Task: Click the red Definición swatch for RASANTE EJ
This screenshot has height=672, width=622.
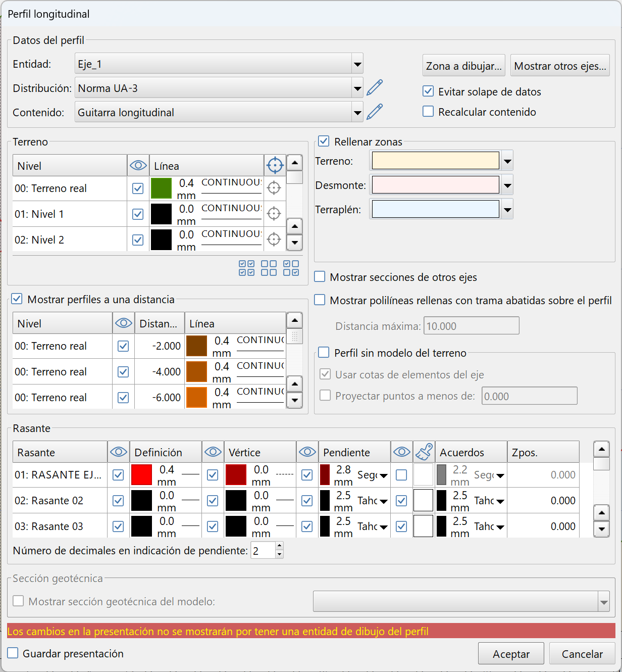Action: [141, 475]
